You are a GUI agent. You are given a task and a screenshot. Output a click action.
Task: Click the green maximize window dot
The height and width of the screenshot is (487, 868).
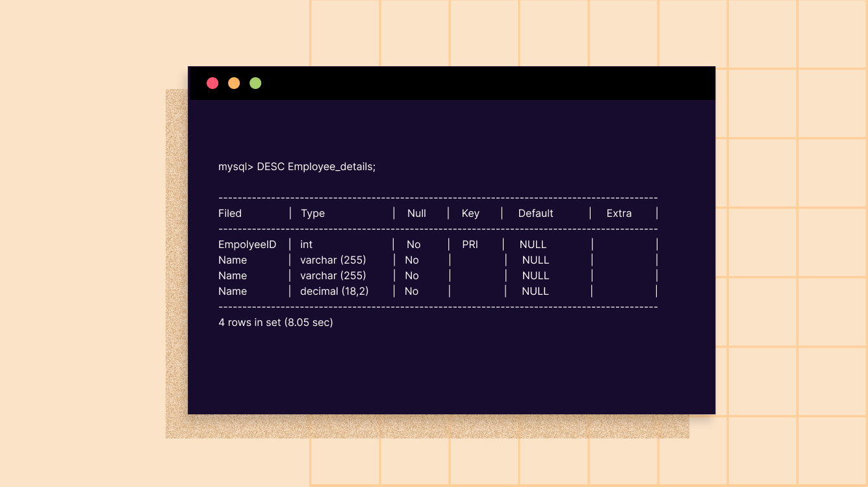(x=255, y=83)
